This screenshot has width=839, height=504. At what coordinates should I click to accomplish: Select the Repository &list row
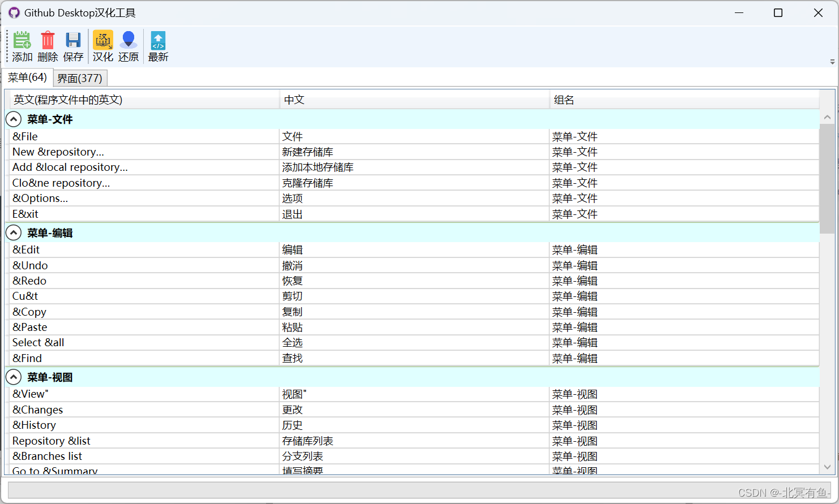[414, 441]
